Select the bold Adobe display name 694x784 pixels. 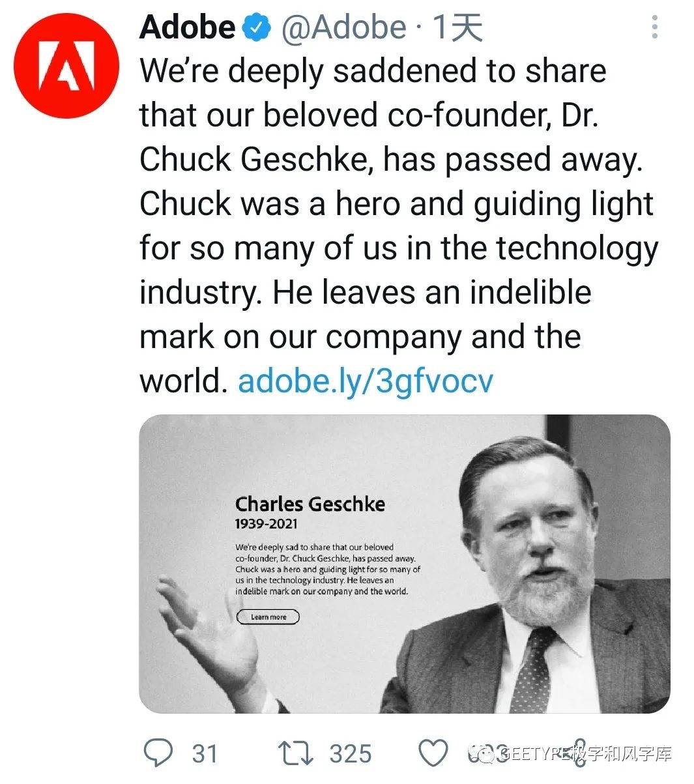[x=188, y=28]
